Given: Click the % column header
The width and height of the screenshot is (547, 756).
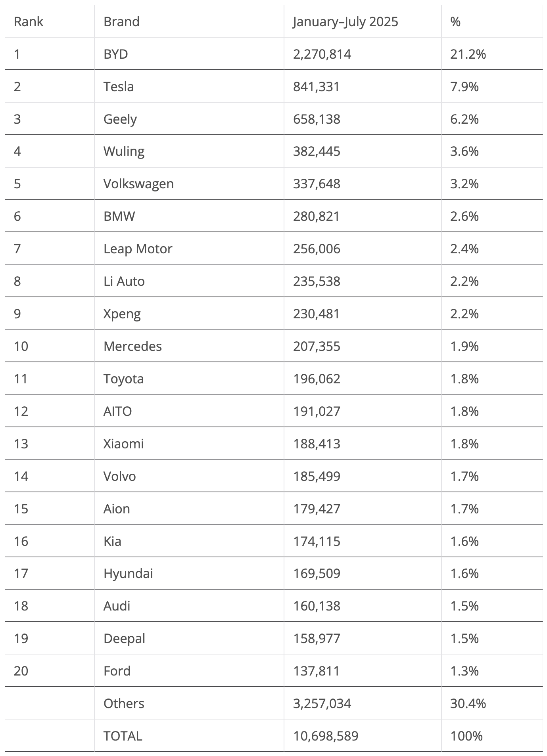Looking at the screenshot, I should coord(455,21).
